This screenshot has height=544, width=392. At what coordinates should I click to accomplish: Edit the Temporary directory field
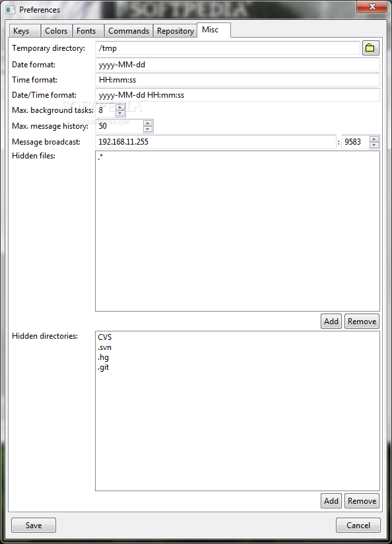tap(228, 48)
